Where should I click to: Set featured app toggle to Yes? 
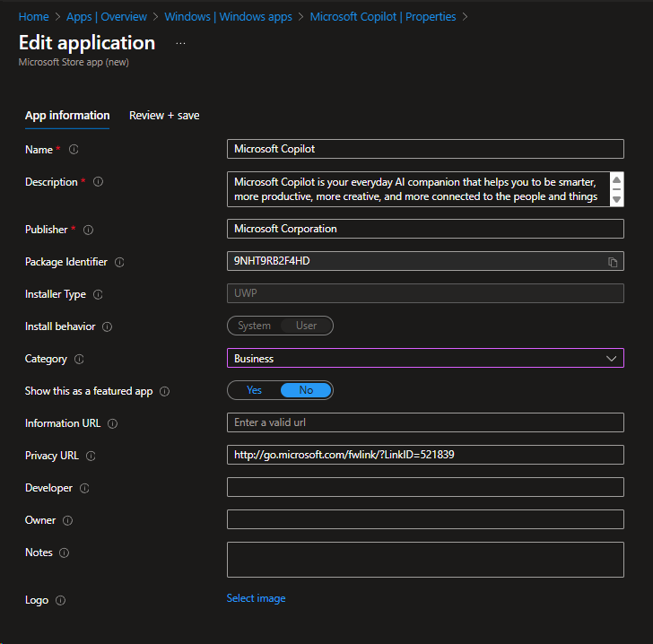point(254,390)
